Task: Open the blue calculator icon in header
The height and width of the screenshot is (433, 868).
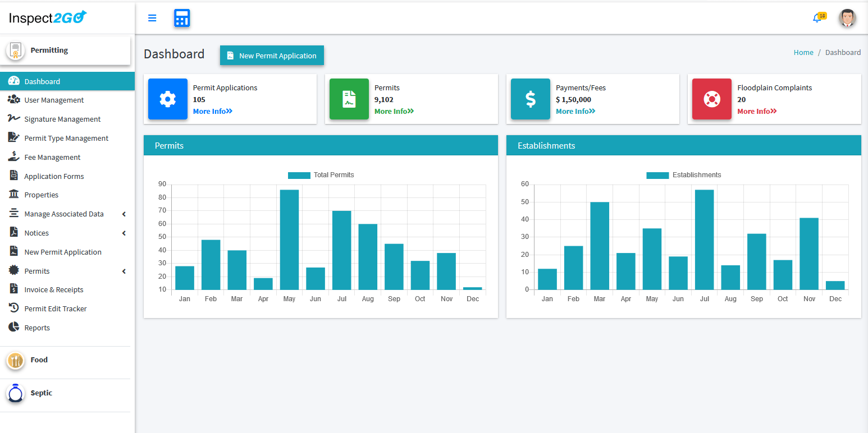Action: [182, 18]
